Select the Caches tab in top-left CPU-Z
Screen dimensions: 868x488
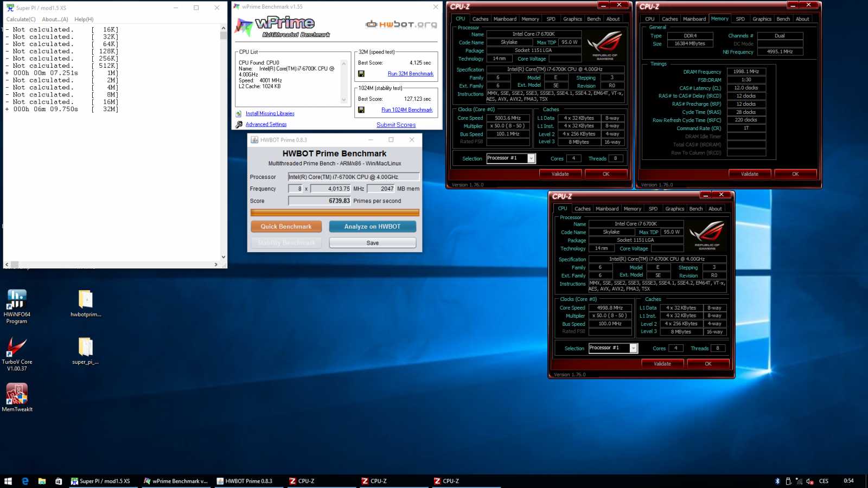[480, 19]
